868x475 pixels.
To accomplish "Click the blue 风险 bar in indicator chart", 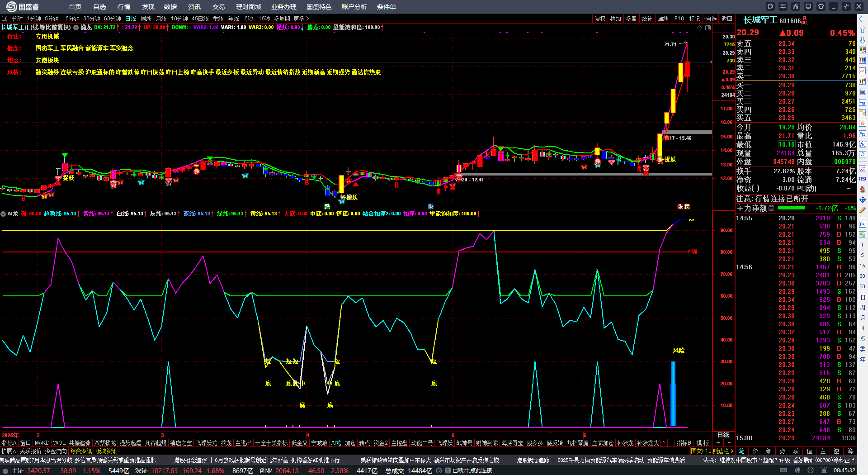I will (x=673, y=393).
